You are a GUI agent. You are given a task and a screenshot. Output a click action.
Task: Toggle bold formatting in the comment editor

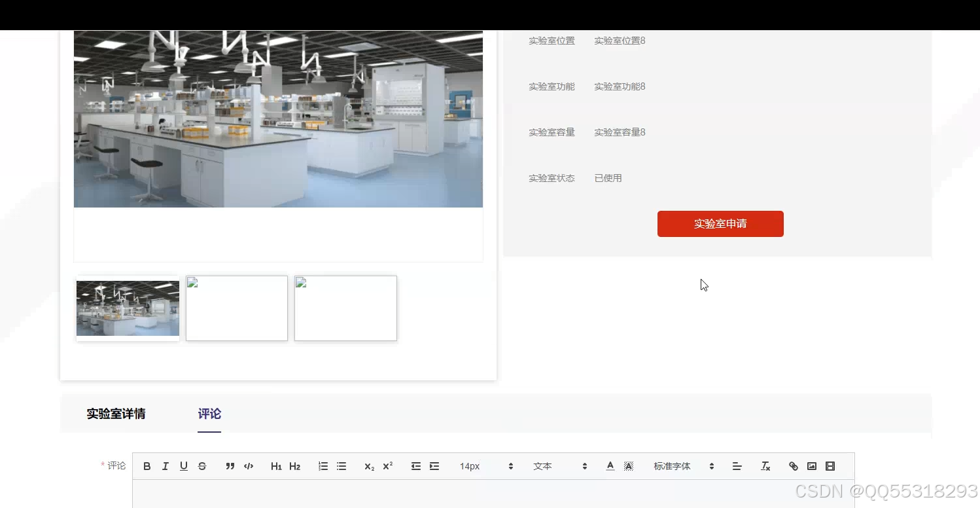click(x=147, y=465)
